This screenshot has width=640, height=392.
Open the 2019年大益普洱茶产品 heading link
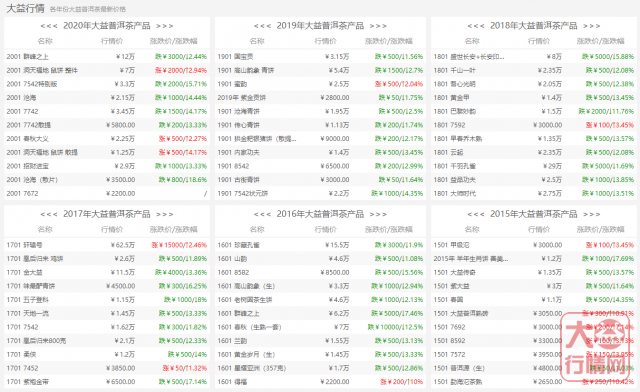click(x=320, y=26)
